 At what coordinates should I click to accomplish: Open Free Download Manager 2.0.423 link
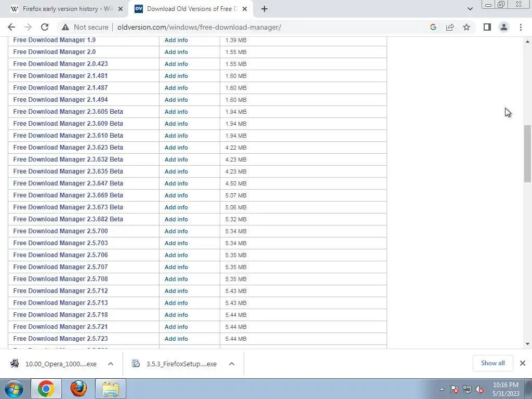pyautogui.click(x=60, y=64)
